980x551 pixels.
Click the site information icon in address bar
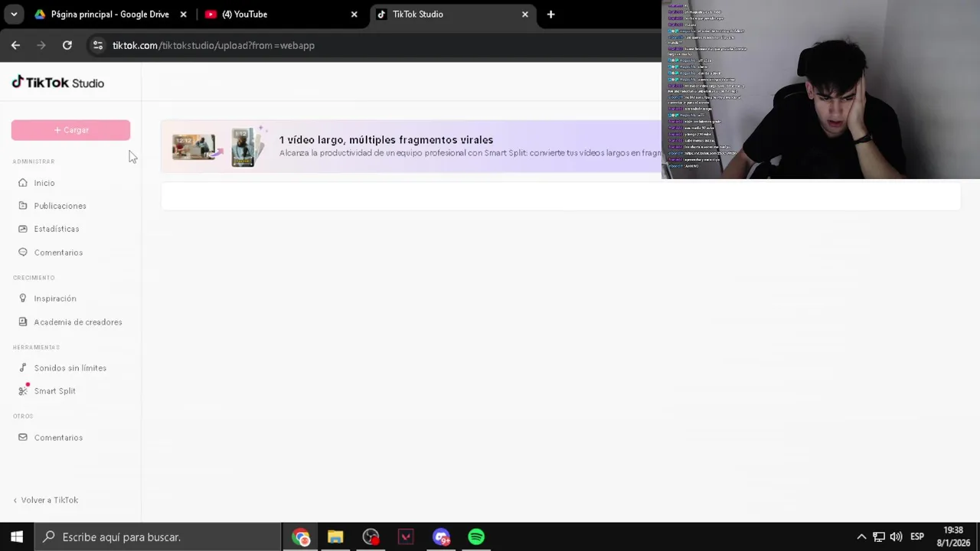click(x=97, y=45)
